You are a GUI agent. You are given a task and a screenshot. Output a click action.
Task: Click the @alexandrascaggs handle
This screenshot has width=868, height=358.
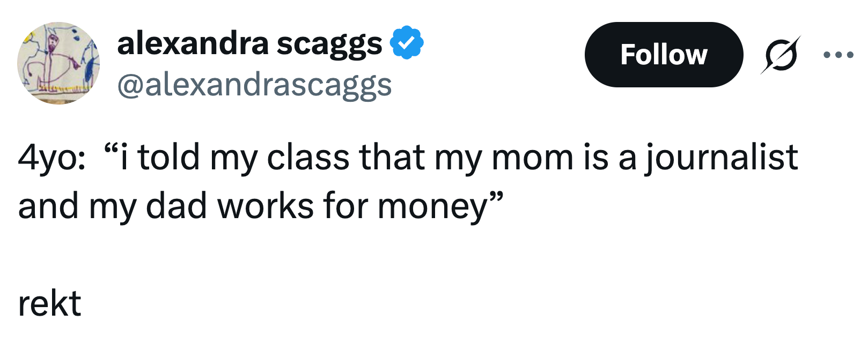[x=254, y=86]
